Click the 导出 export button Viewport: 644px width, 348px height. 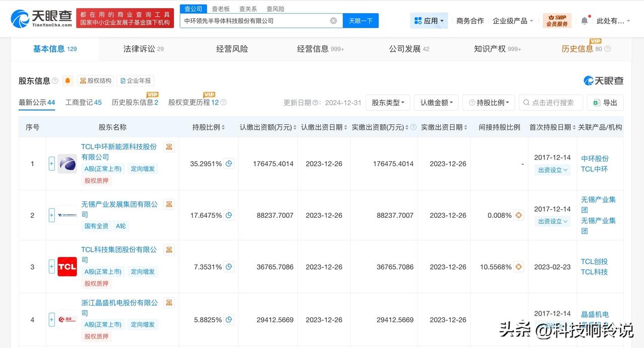tap(605, 103)
